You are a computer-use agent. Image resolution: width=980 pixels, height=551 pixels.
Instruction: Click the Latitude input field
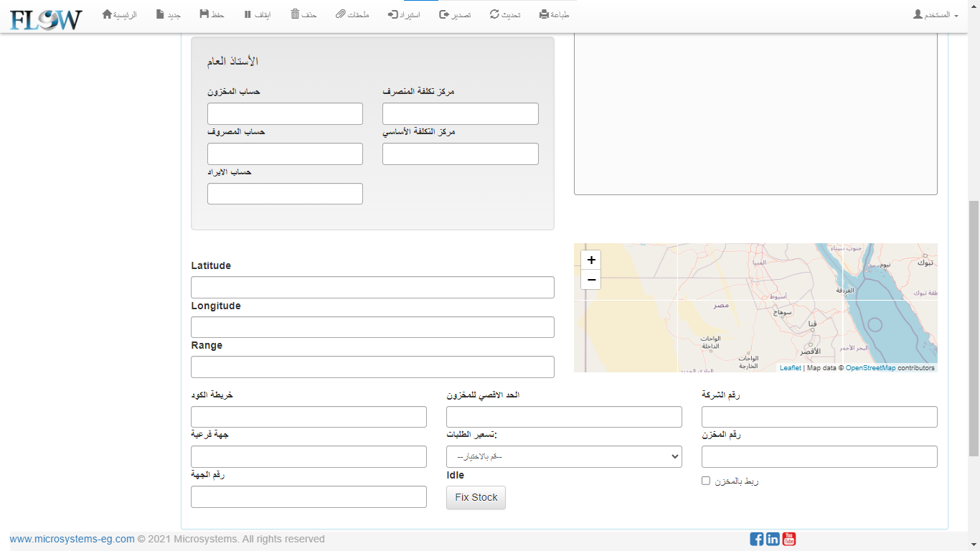point(372,287)
